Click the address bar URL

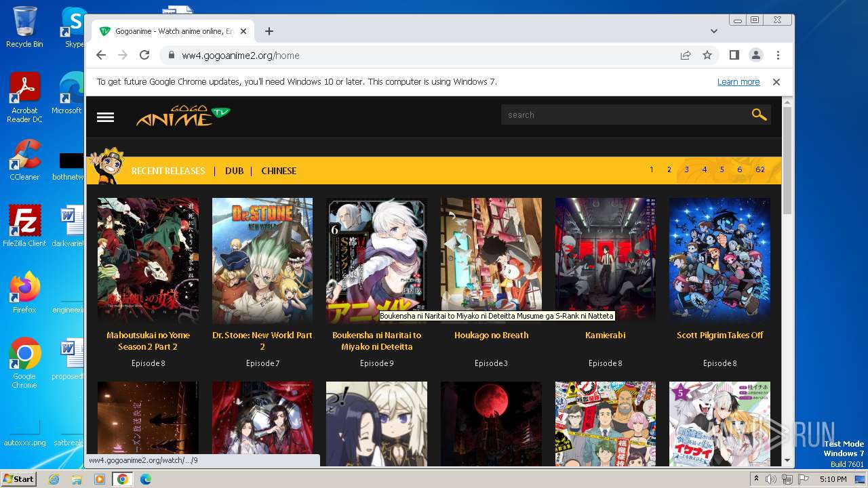tap(241, 56)
